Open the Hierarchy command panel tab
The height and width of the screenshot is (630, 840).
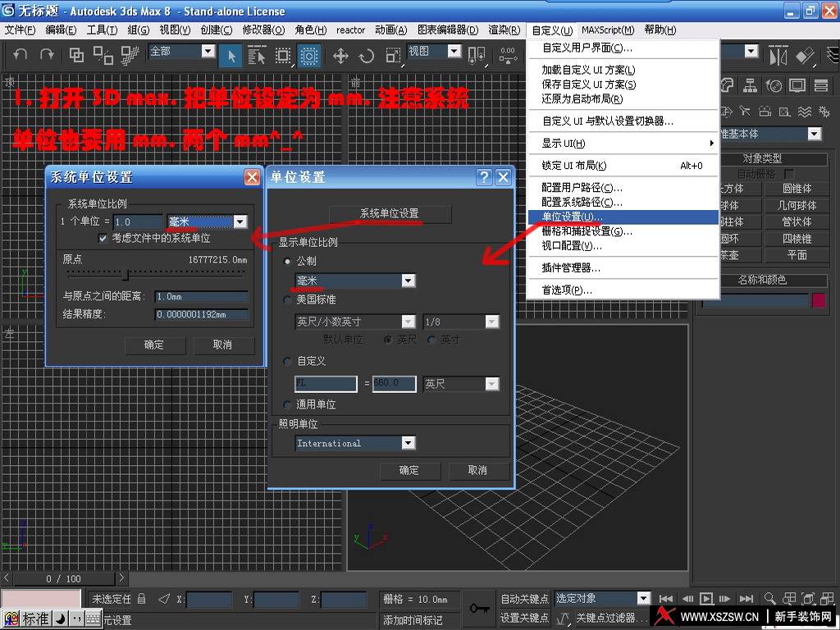click(750, 85)
